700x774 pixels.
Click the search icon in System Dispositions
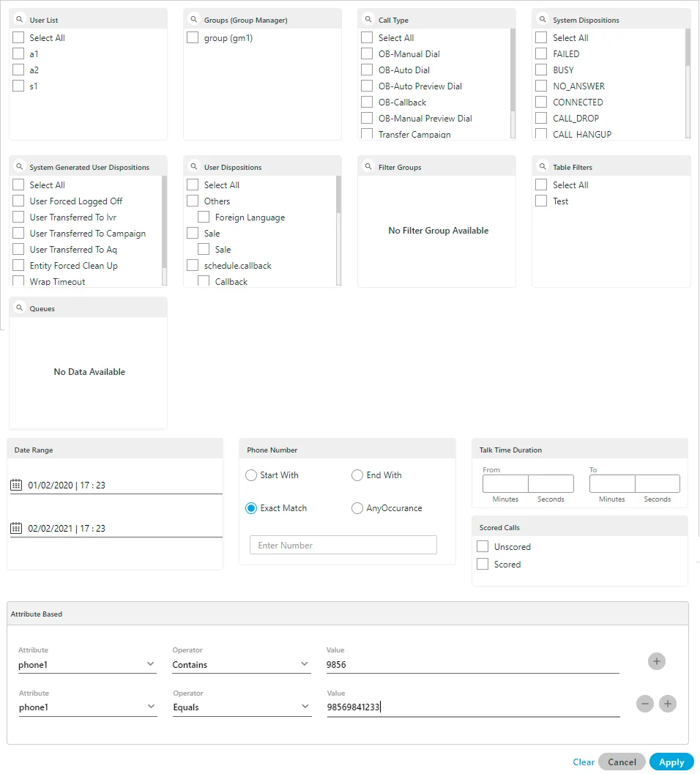pos(543,19)
